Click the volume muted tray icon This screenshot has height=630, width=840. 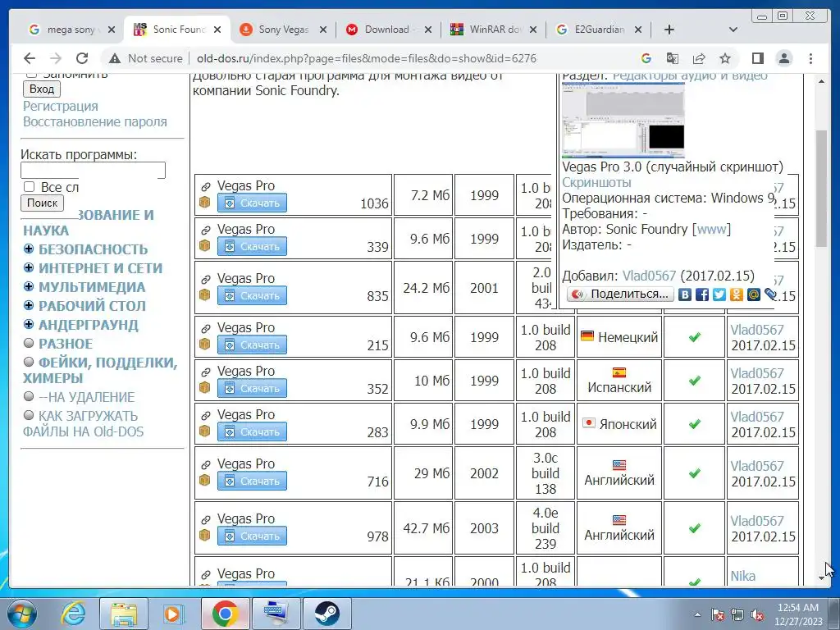757,615
